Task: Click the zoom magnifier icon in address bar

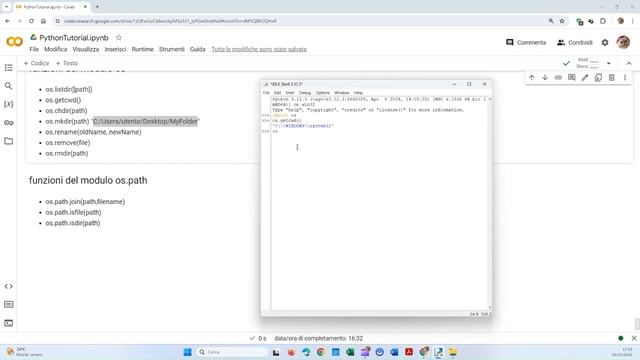Action: 551,21
